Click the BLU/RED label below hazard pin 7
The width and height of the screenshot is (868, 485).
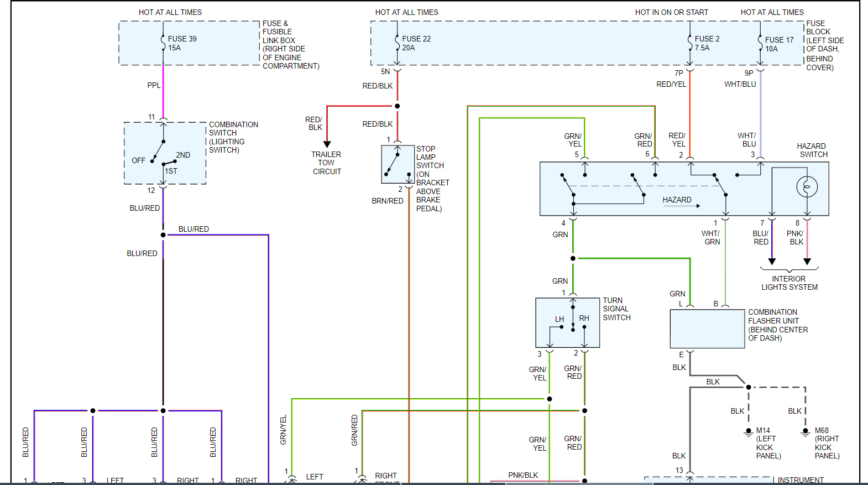click(x=761, y=237)
